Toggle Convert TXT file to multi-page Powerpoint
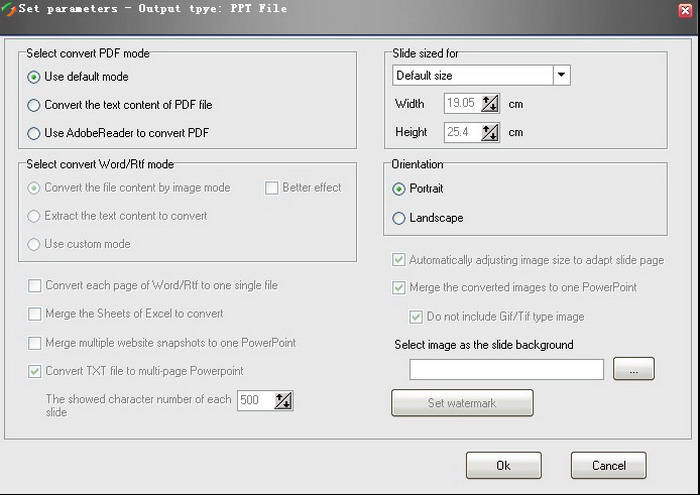The height and width of the screenshot is (495, 700). [x=35, y=371]
